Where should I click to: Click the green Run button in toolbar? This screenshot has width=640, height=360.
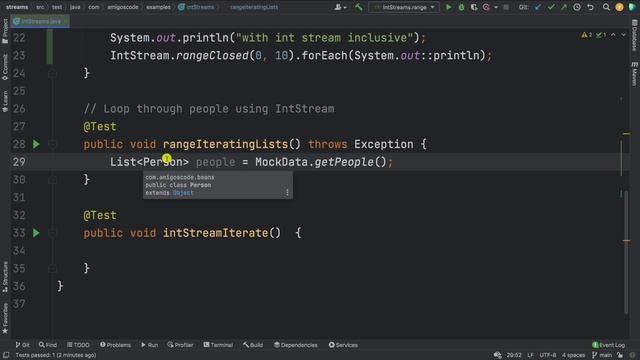tap(448, 7)
